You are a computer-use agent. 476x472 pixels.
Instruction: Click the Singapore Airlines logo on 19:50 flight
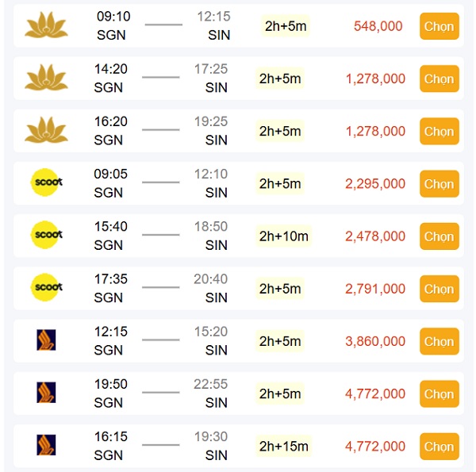click(47, 393)
